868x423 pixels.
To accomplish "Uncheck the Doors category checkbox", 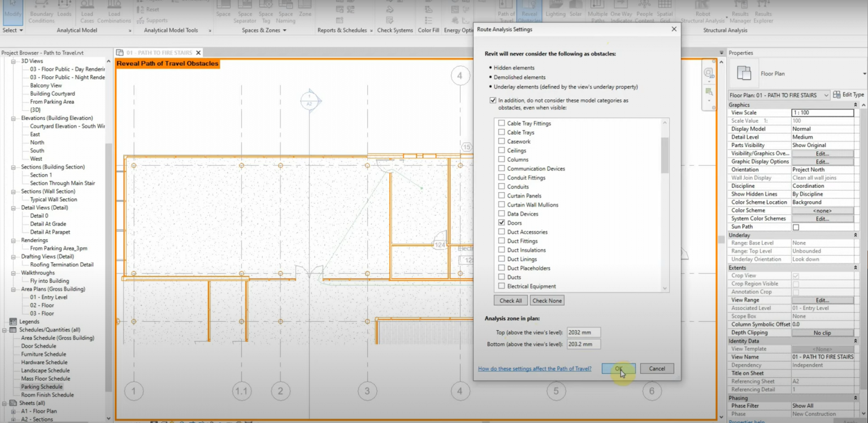I will (x=501, y=223).
